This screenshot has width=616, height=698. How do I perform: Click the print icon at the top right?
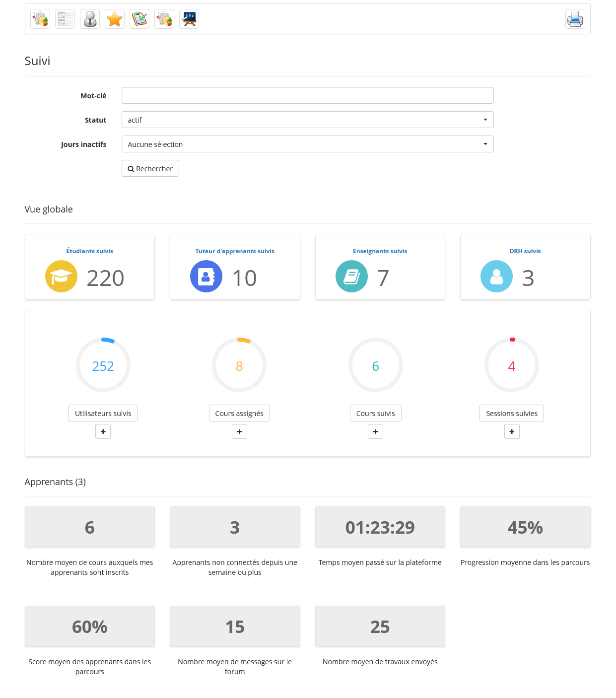click(575, 19)
